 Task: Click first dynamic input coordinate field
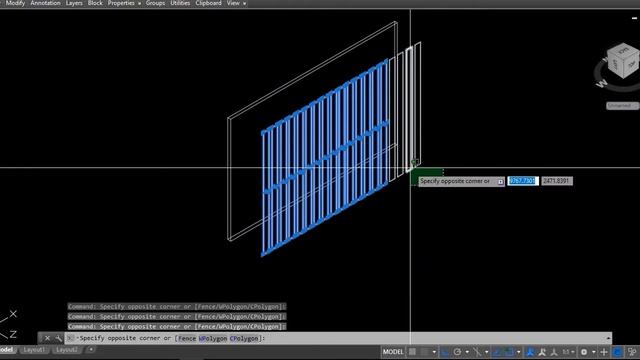tap(523, 181)
